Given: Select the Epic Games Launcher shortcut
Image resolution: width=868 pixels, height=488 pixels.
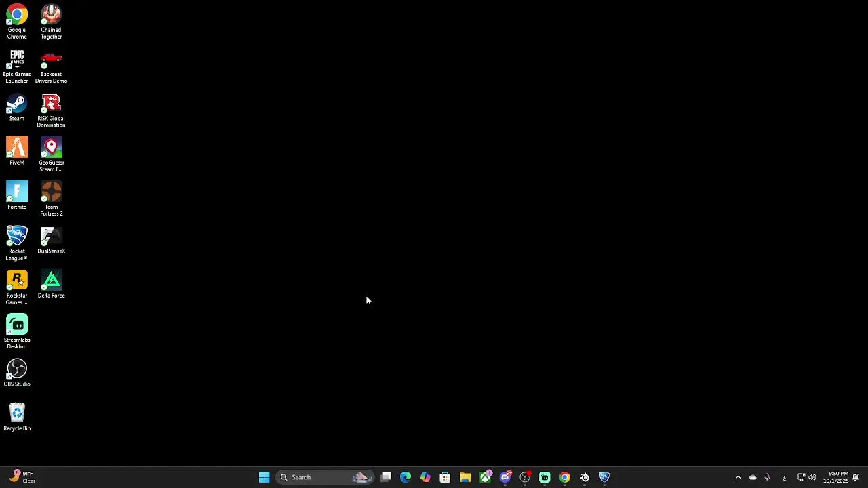Looking at the screenshot, I should click(17, 66).
